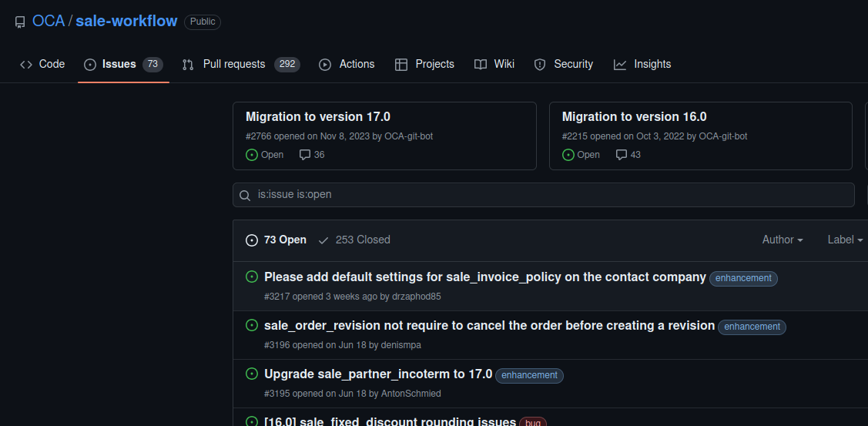This screenshot has width=868, height=426.
Task: Open the sale-workflow repository link
Action: coord(126,21)
